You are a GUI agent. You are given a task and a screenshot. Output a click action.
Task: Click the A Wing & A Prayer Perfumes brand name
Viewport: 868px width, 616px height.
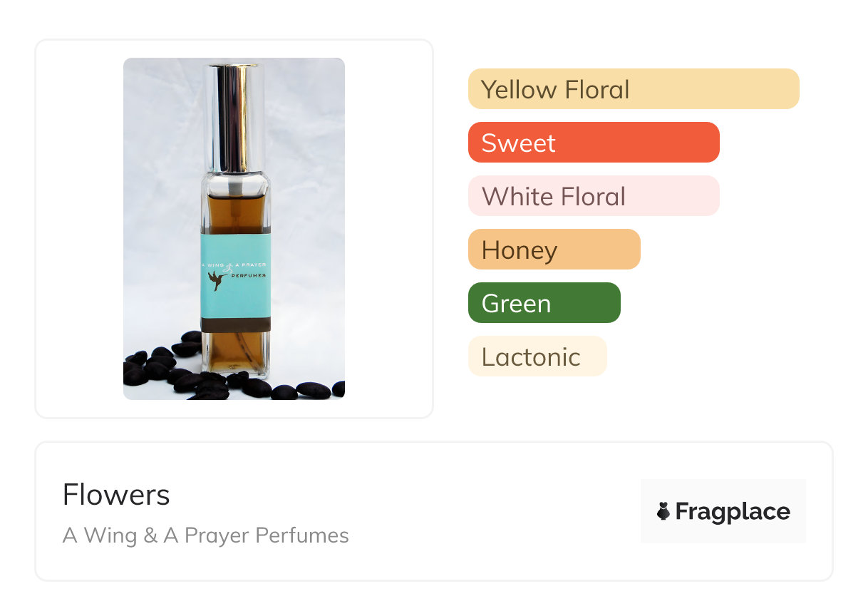[x=206, y=535]
